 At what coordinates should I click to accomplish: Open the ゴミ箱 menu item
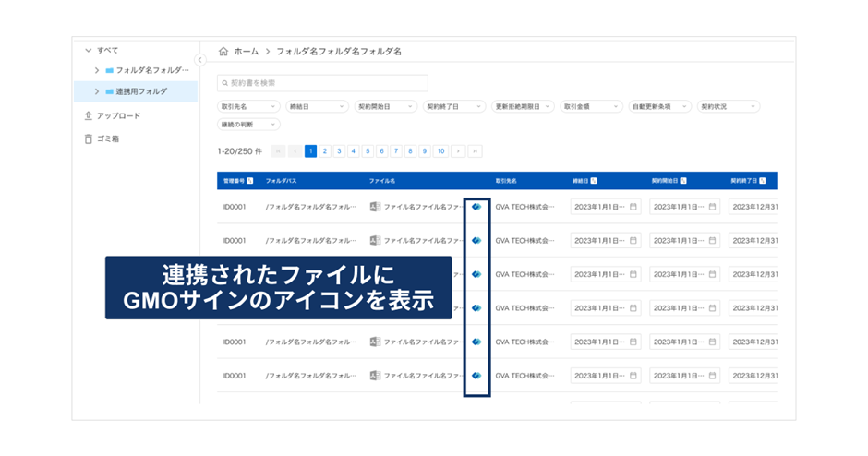tap(108, 138)
